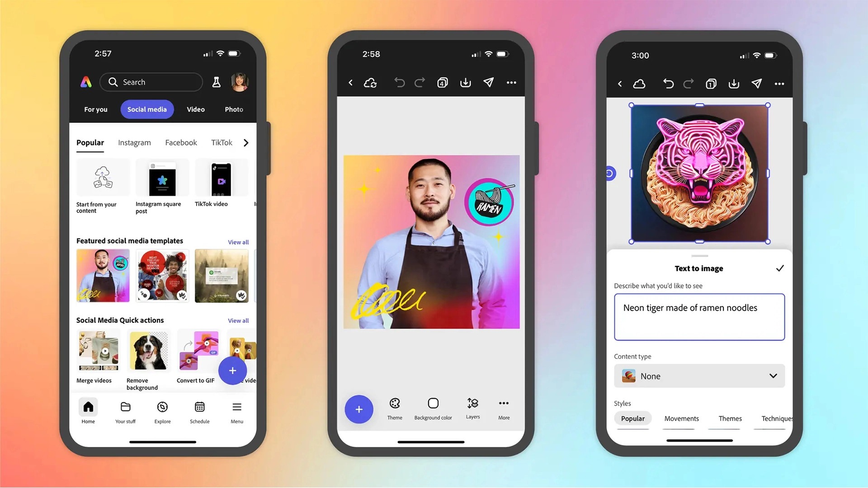Click the undo arrow icon
This screenshot has height=488, width=868.
tap(399, 83)
